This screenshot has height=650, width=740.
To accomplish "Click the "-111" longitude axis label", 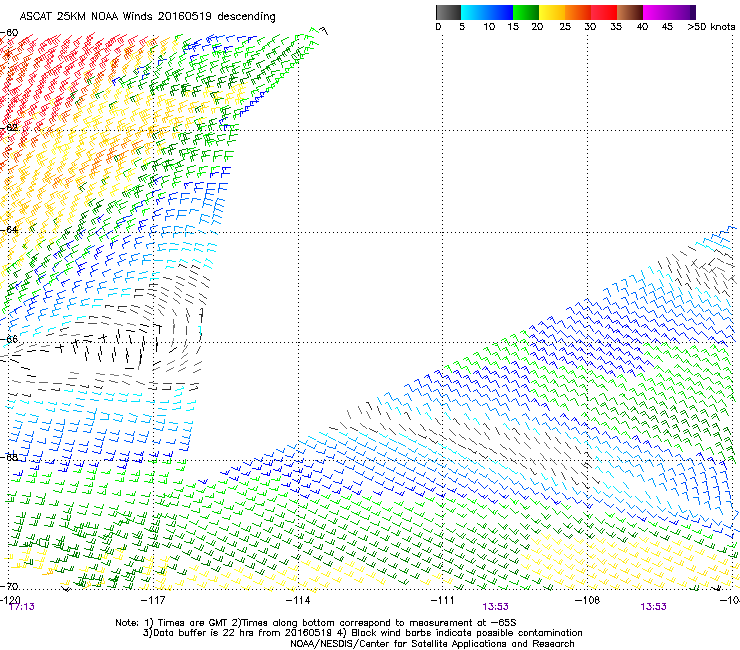I will click(x=442, y=600).
